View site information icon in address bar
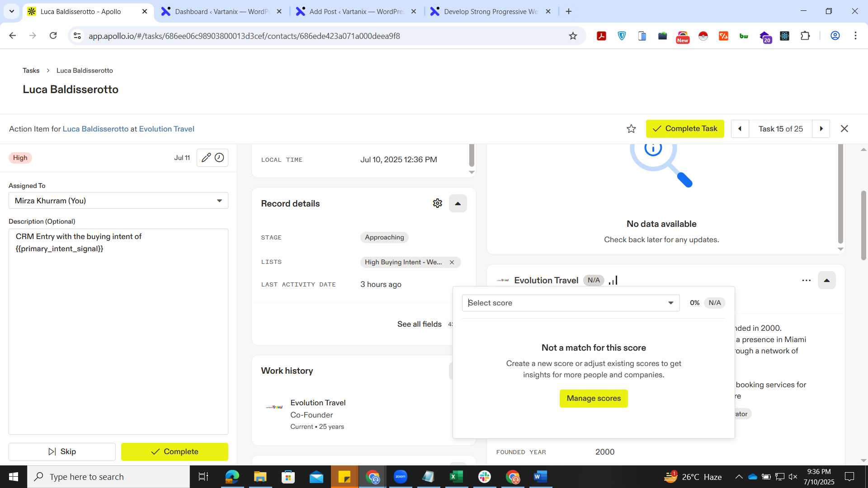 tap(77, 36)
